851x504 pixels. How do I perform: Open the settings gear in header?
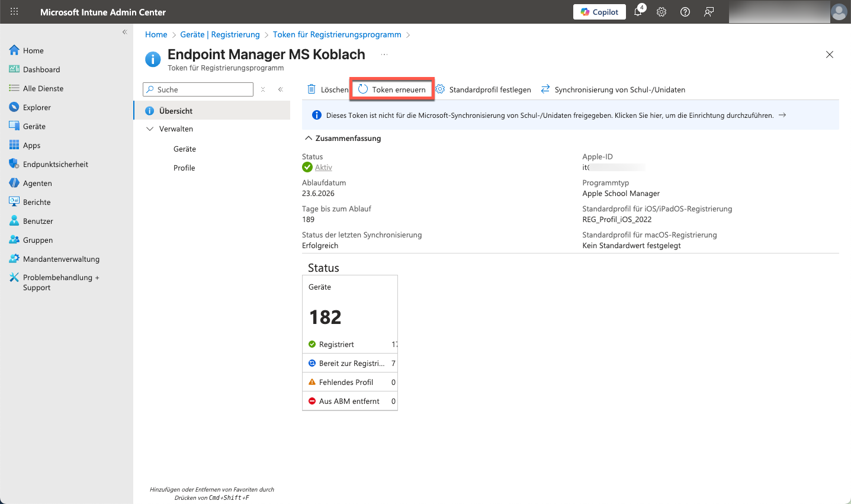661,12
